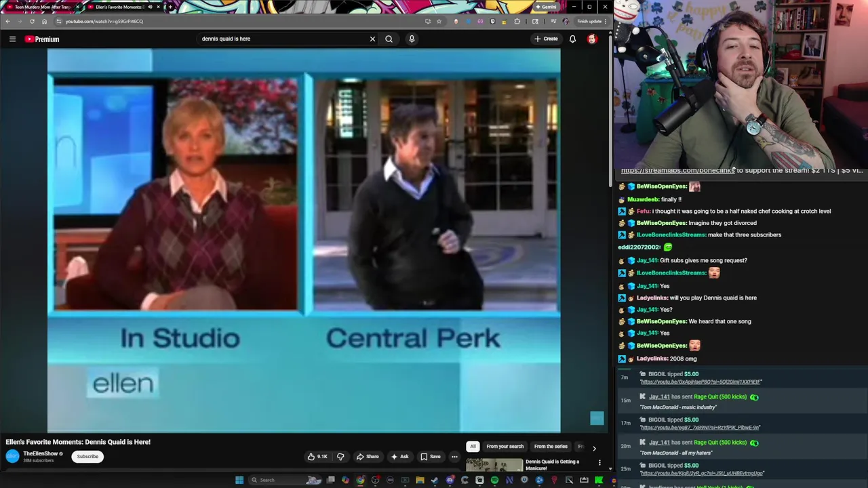Screen dimensions: 868x488
Task: Select the 'From the series' chip
Action: (551, 446)
